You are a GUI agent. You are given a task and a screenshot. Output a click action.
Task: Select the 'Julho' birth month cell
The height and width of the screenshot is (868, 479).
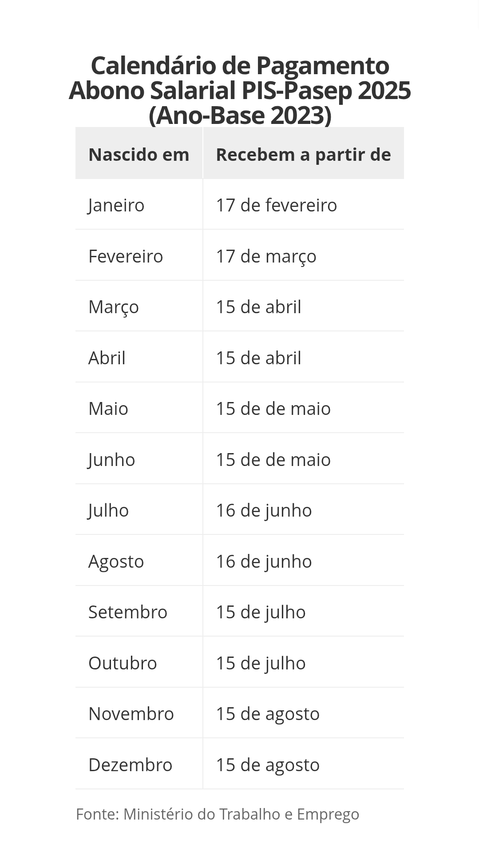click(108, 510)
